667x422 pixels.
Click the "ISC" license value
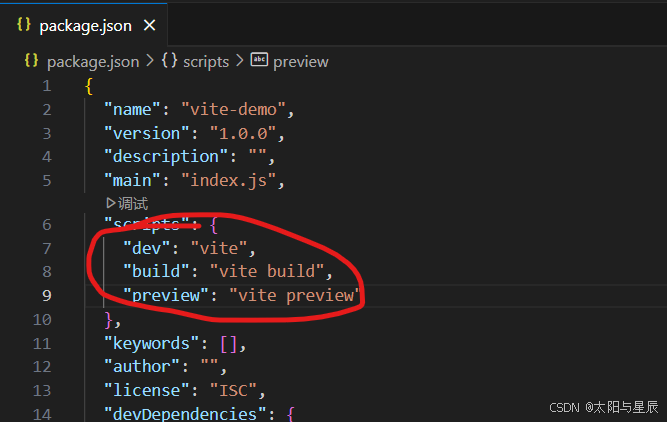[233, 391]
